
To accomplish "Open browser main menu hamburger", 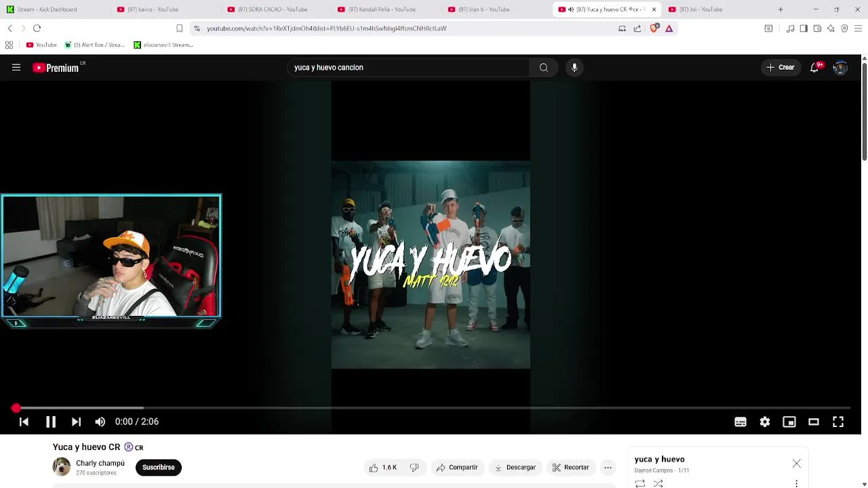I will tap(858, 28).
